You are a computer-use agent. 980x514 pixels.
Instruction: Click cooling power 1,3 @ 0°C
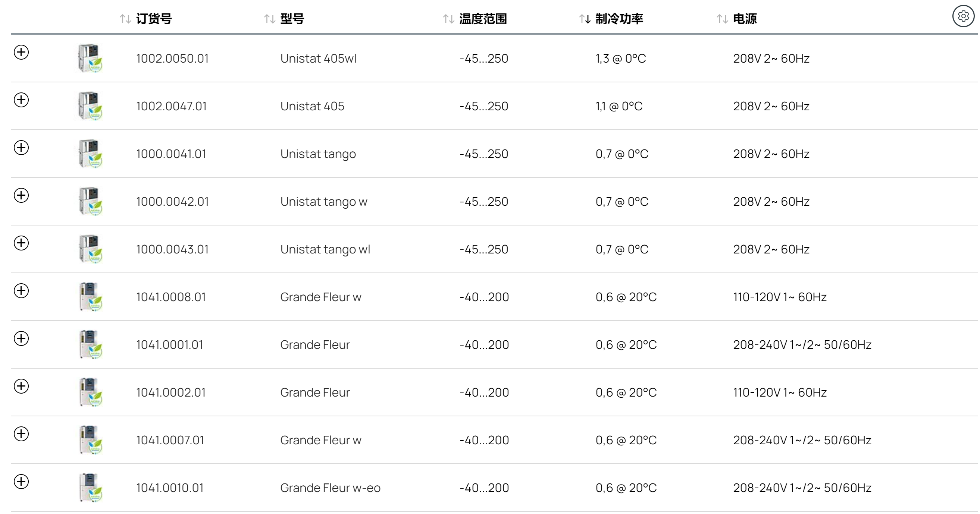(621, 58)
